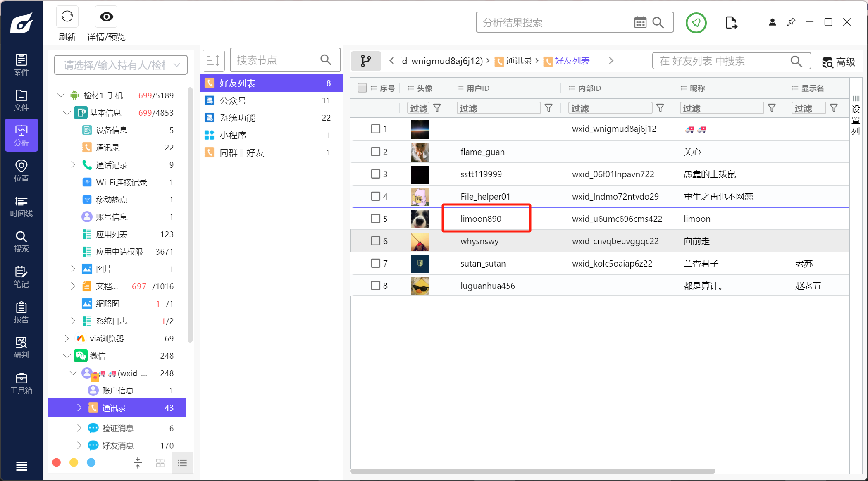Open the Details/Preview (详情/预览) eye icon
Image resolution: width=868 pixels, height=481 pixels.
106,17
